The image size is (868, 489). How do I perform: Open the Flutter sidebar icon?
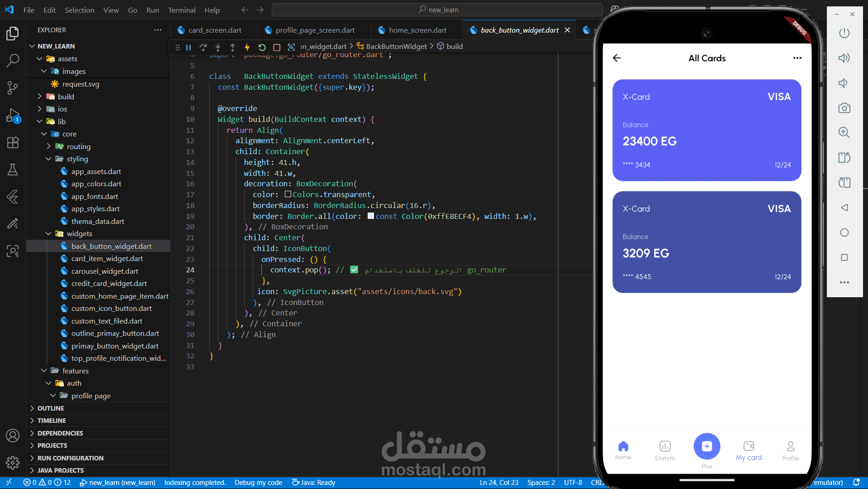tap(13, 196)
